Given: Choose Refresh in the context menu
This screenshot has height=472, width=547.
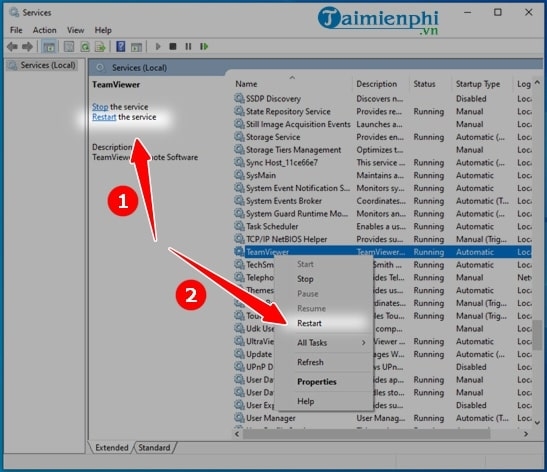Looking at the screenshot, I should tap(323, 362).
